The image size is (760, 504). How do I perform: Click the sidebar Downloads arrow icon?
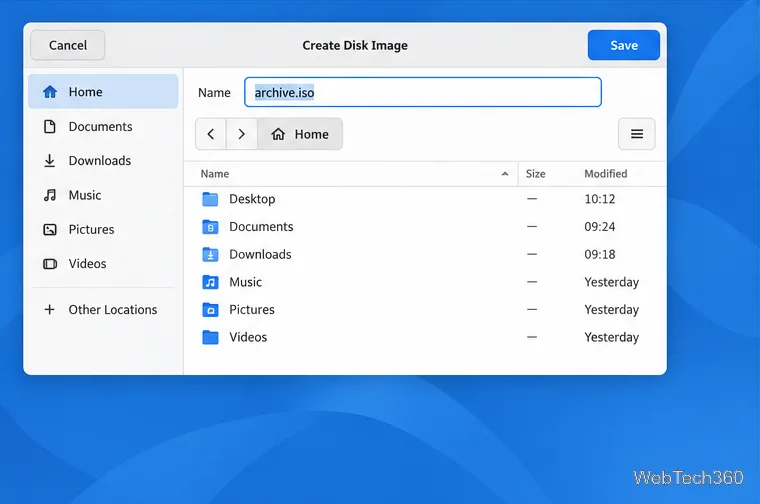tap(49, 160)
